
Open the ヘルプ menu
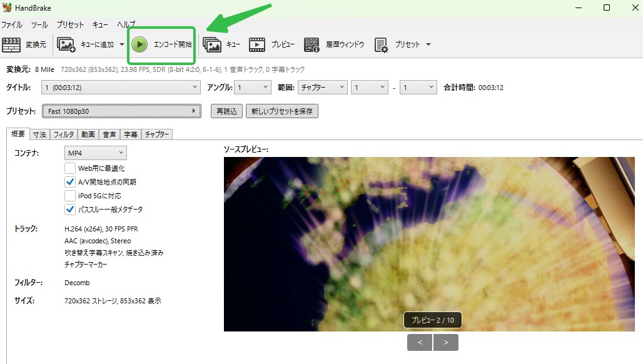126,24
